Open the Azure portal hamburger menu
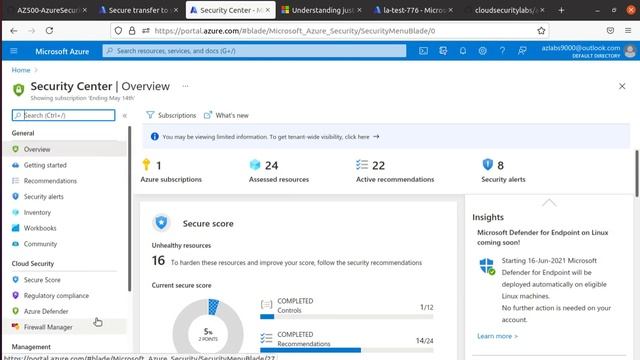 point(14,51)
